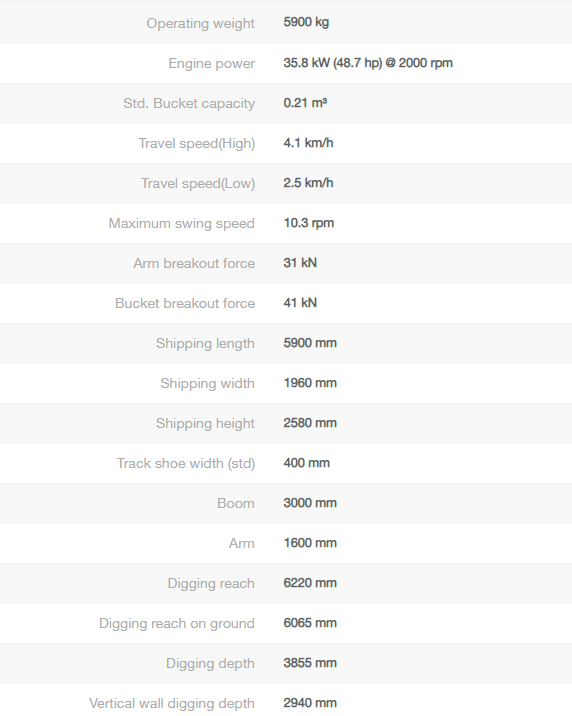
Task: Select the 3855 mm digging depth value
Action: [310, 663]
